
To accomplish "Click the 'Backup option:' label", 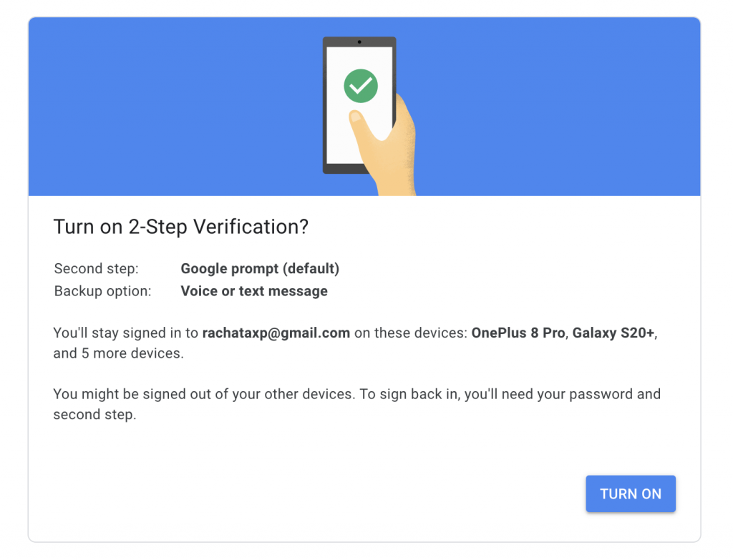I will pyautogui.click(x=103, y=291).
